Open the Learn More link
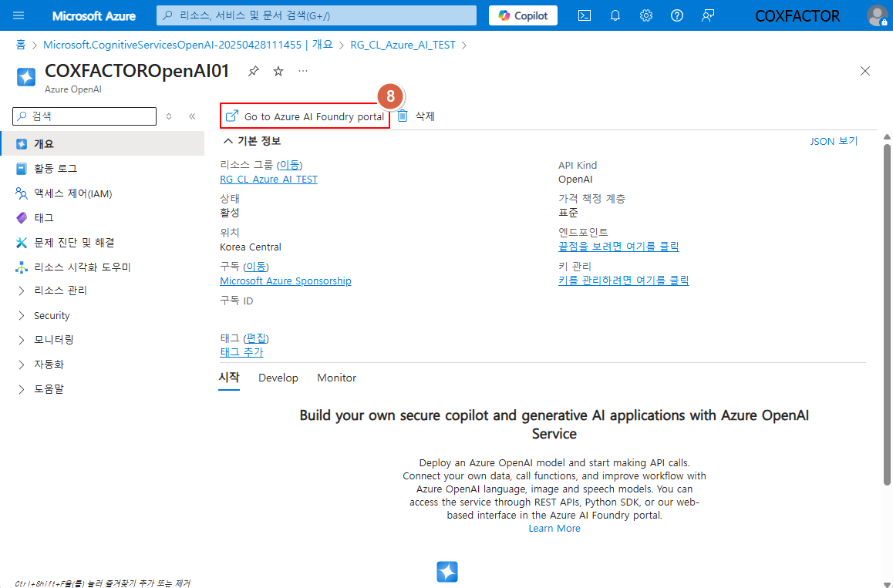Screen dimensions: 893x588 pyautogui.click(x=554, y=528)
